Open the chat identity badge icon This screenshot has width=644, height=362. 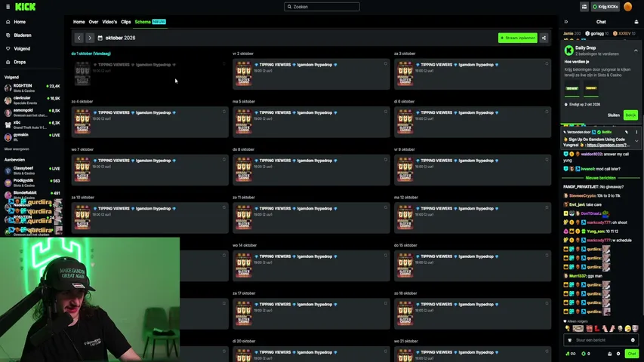(x=569, y=340)
